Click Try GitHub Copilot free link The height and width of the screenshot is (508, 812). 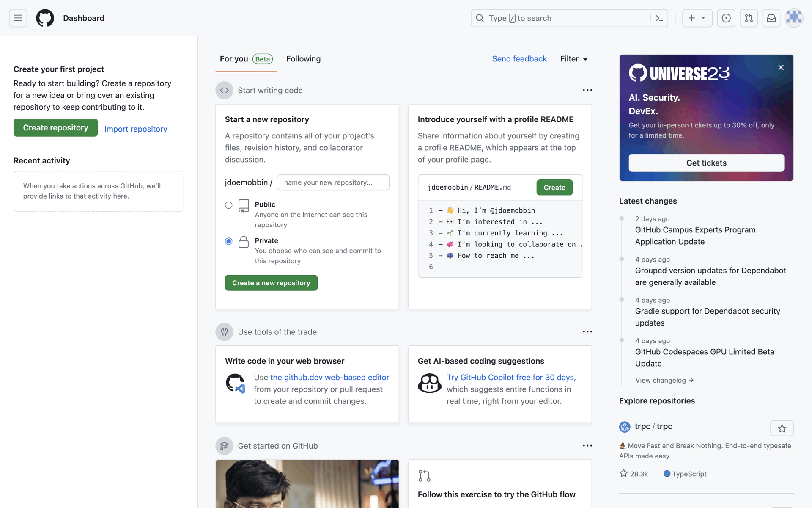pos(511,377)
